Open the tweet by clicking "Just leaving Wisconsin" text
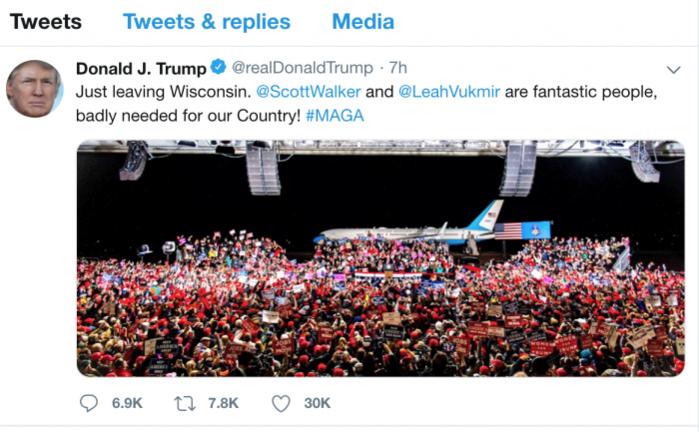 (158, 92)
